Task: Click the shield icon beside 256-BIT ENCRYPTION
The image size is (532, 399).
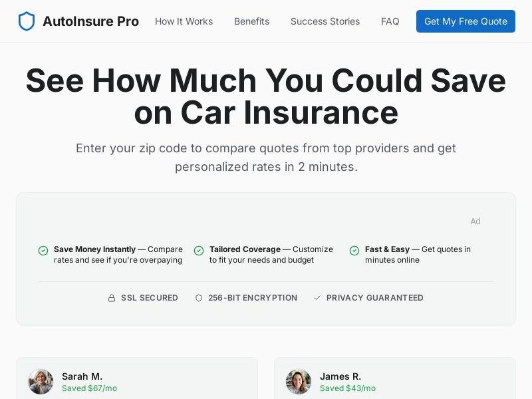Action: pos(199,298)
